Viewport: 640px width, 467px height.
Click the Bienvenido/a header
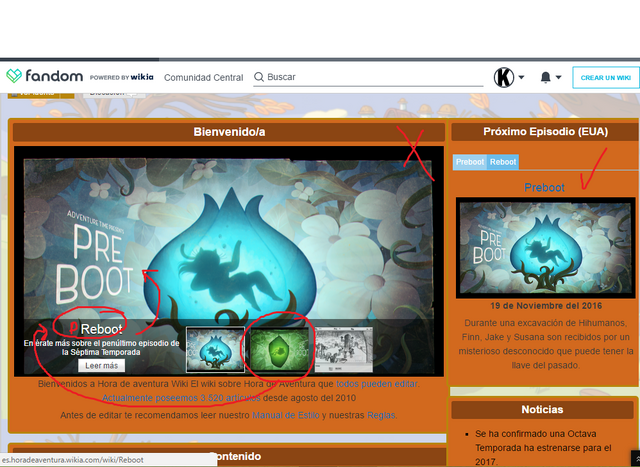[229, 132]
